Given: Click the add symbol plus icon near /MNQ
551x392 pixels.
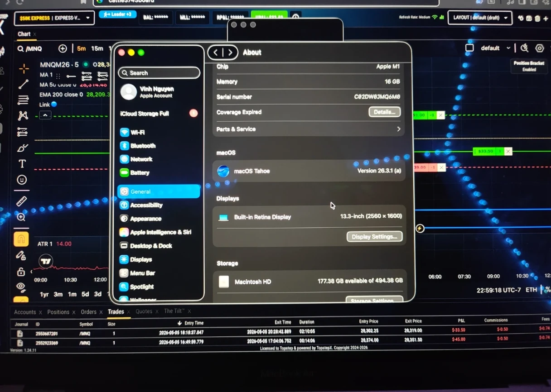Looking at the screenshot, I should point(63,48).
